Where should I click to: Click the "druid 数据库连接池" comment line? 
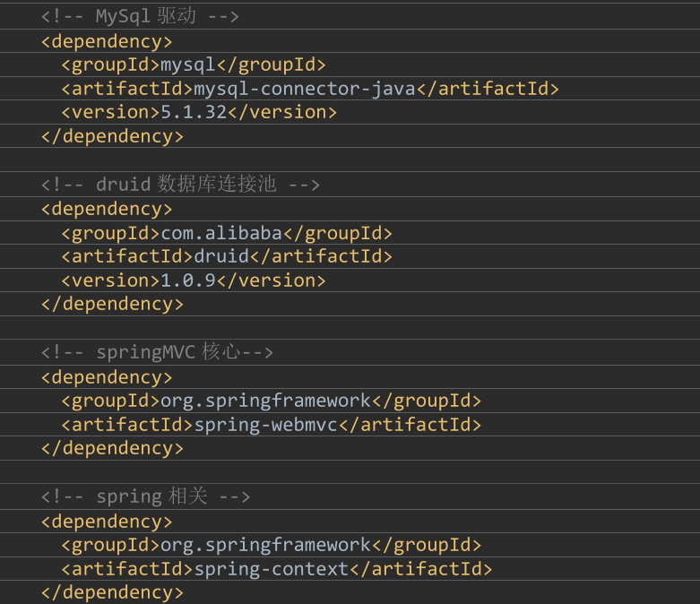180,184
